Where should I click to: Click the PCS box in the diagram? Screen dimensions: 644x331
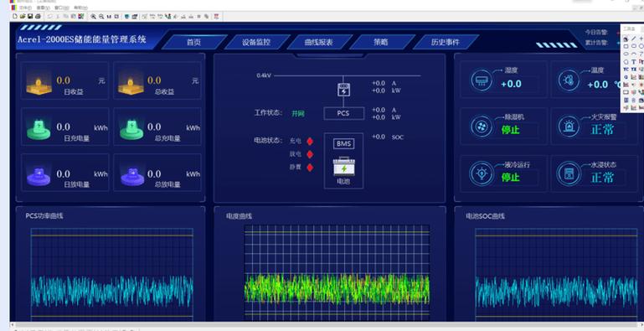coord(343,113)
